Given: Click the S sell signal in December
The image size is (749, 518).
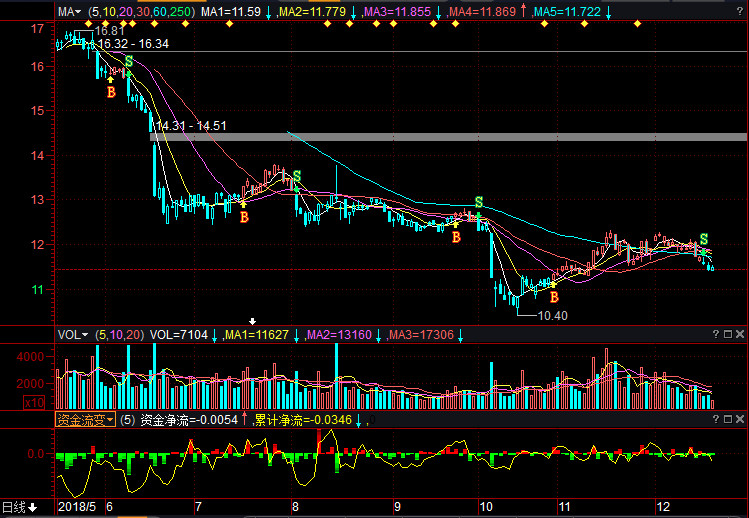Looking at the screenshot, I should 704,239.
